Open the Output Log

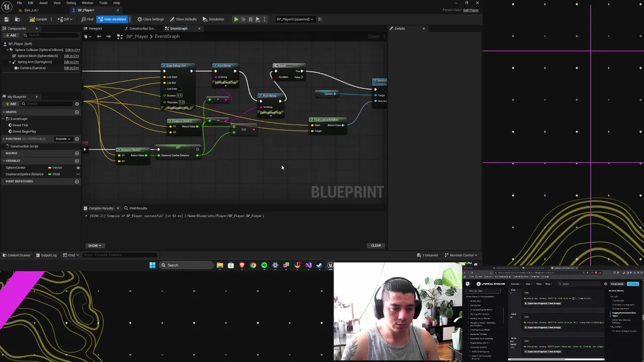click(46, 255)
